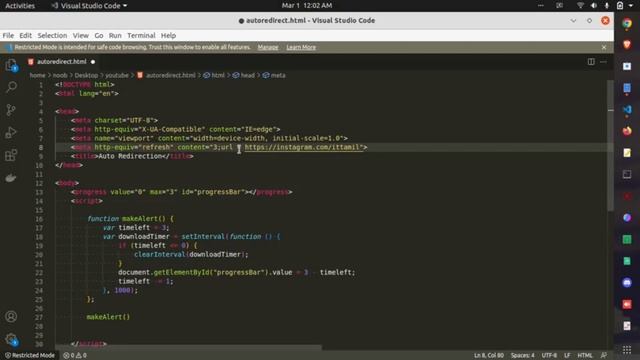Open the Edit menu
The image size is (640, 360).
(x=25, y=36)
